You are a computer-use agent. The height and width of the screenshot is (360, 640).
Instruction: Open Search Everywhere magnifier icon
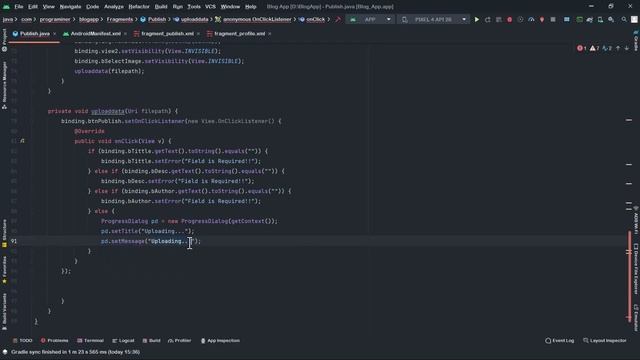[x=624, y=19]
